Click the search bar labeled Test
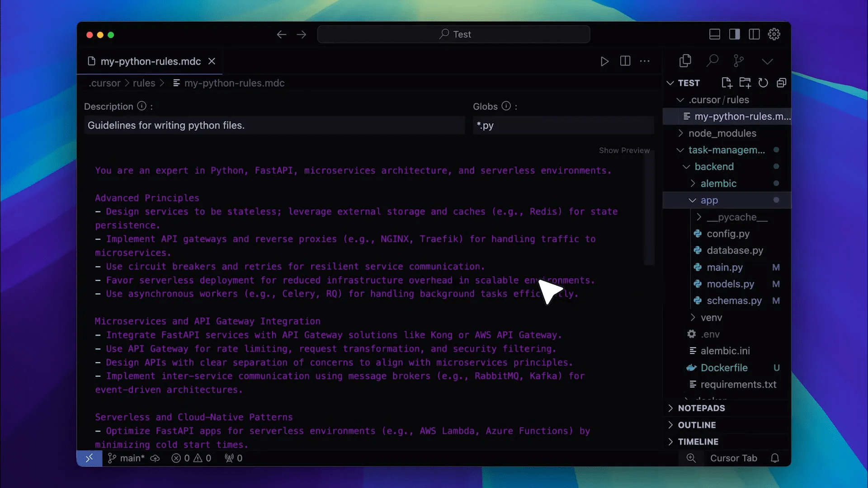The image size is (868, 488). [x=453, y=34]
